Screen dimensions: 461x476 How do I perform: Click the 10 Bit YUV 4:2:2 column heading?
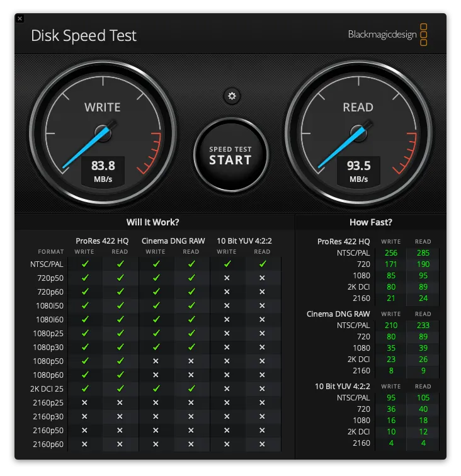244,241
